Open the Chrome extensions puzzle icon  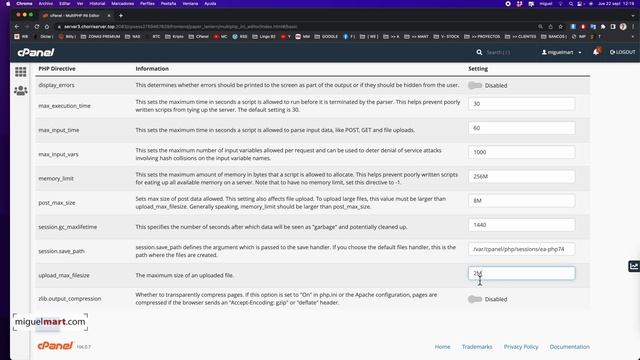(x=603, y=27)
